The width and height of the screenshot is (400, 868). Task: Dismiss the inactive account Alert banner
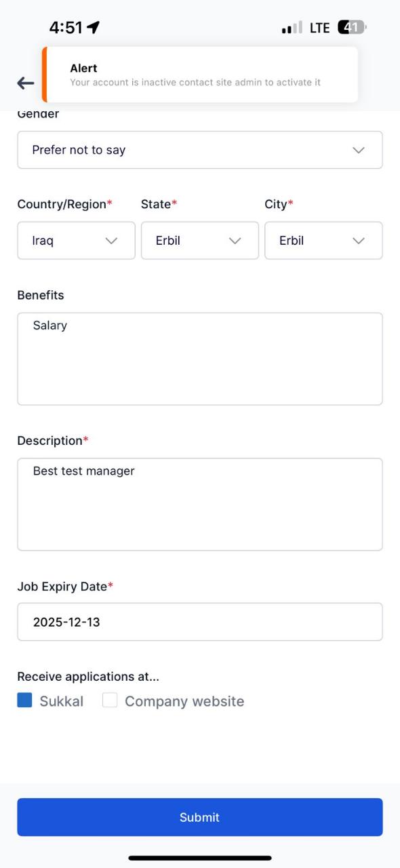[200, 75]
